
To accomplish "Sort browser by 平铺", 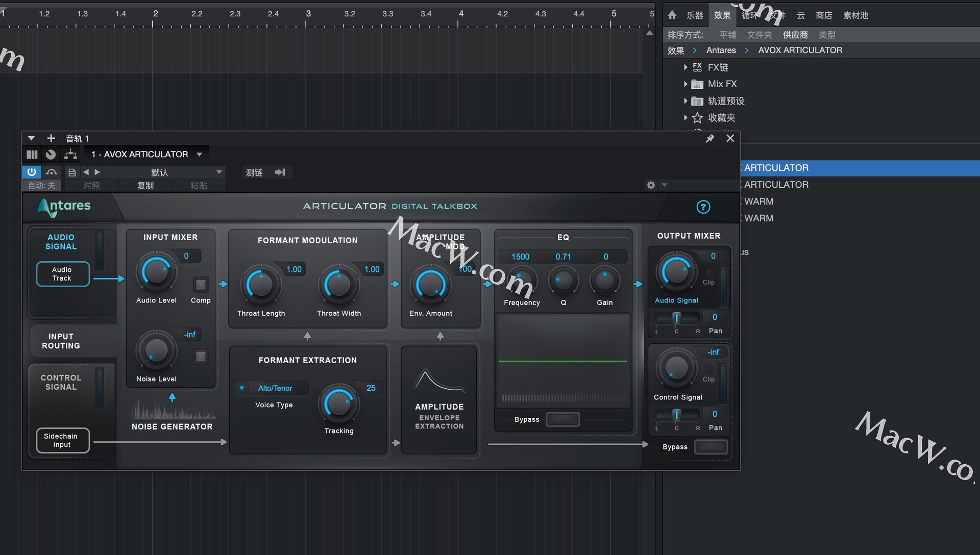I will [x=728, y=35].
